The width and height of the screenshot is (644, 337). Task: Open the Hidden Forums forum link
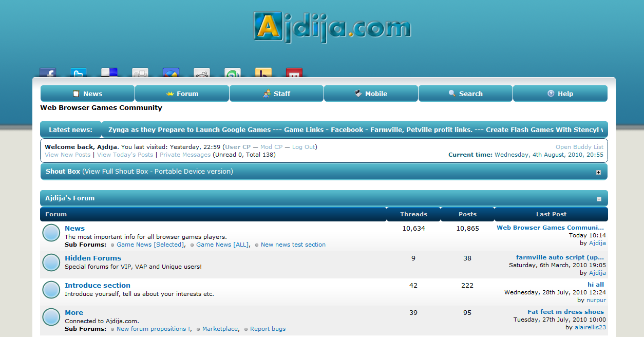93,258
